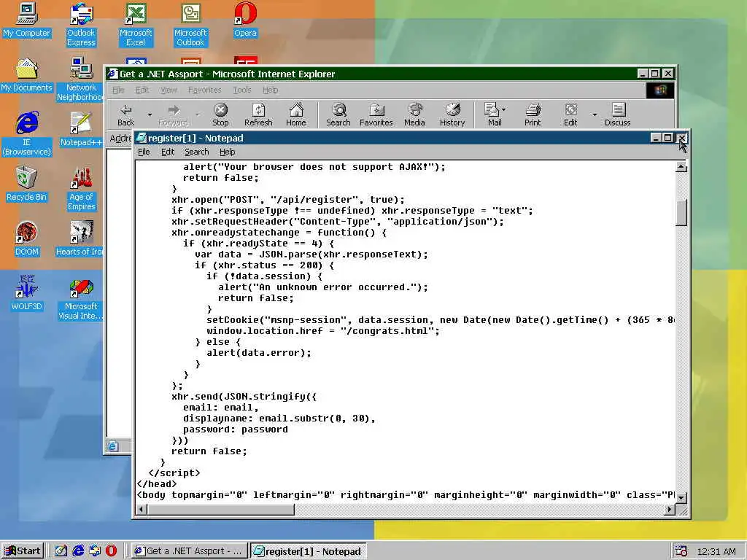Viewport: 747px width, 560px height.
Task: Click Notepad horizontal scrollbar right arrow
Action: click(x=670, y=510)
